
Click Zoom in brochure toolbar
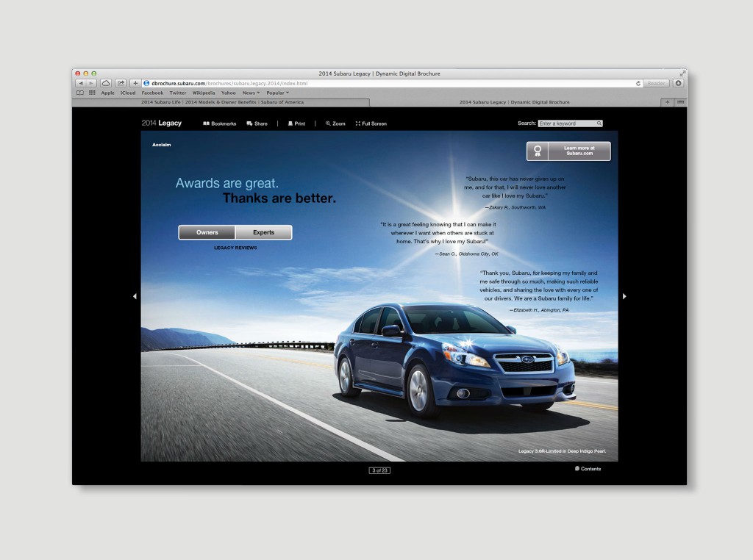coord(335,123)
